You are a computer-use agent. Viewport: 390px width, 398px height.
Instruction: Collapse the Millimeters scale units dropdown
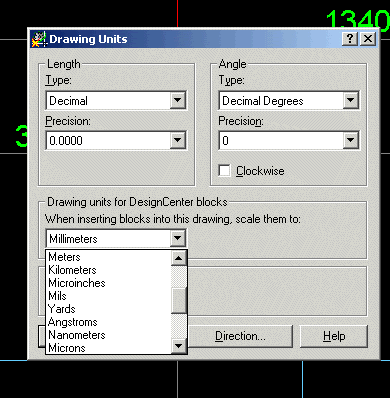[x=177, y=238]
